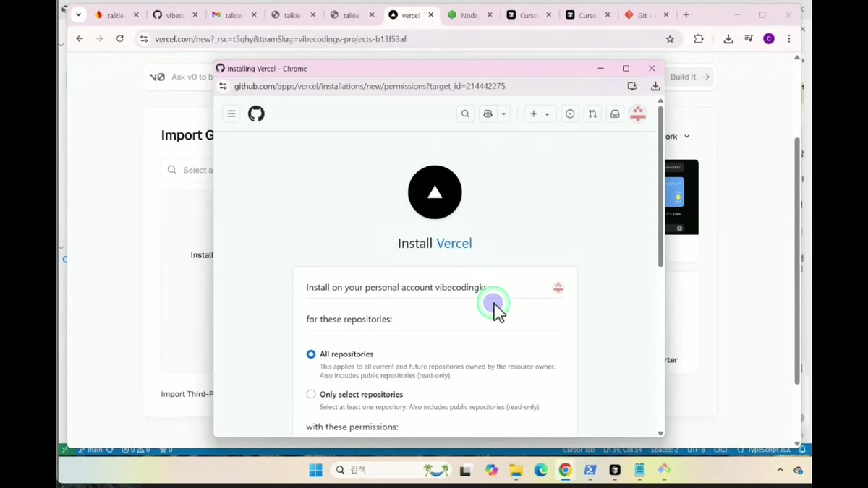The height and width of the screenshot is (488, 868).
Task: Open GitHub search magnifier icon
Action: pos(466,114)
